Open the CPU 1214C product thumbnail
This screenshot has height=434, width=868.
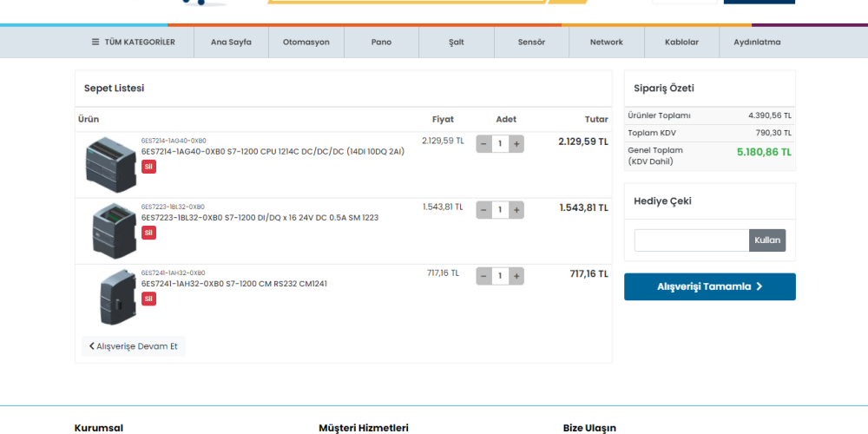click(x=111, y=164)
